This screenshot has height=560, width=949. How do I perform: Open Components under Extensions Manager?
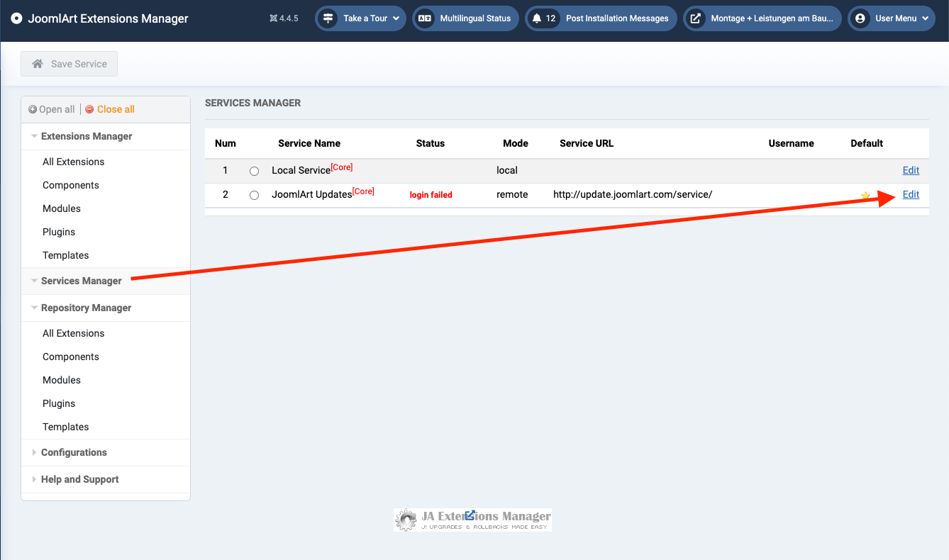(x=71, y=185)
